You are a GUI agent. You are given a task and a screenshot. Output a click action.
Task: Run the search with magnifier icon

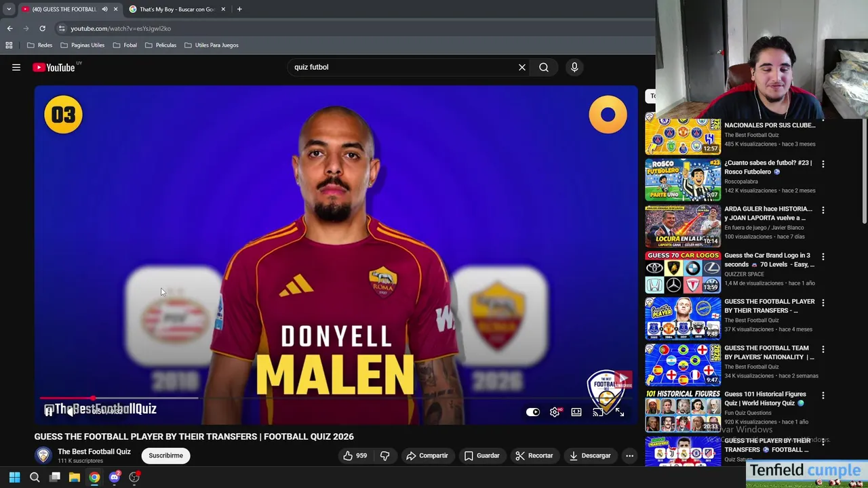544,67
